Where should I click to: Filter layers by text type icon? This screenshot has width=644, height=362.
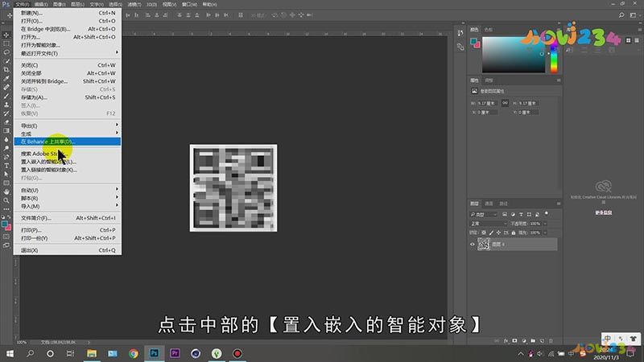(x=521, y=214)
